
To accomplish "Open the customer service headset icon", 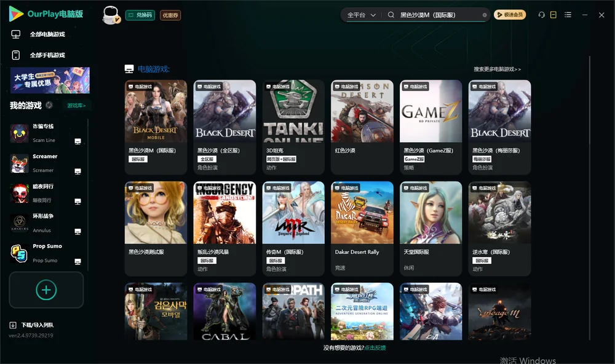I will pos(541,15).
